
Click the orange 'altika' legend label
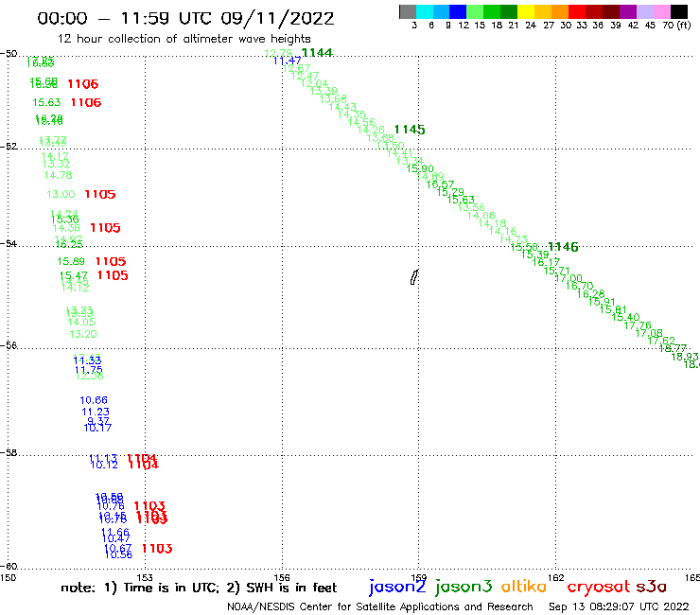click(x=524, y=586)
